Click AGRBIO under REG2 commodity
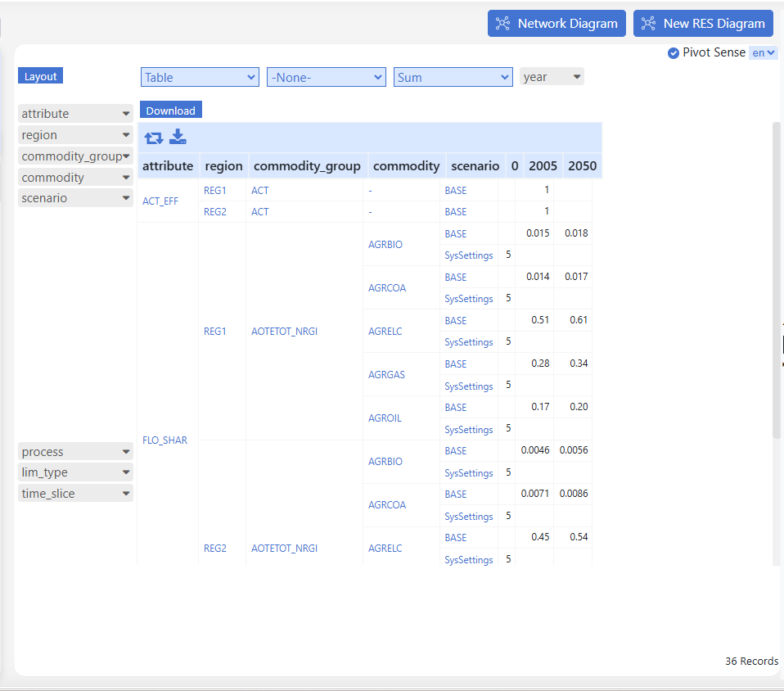 coord(385,462)
